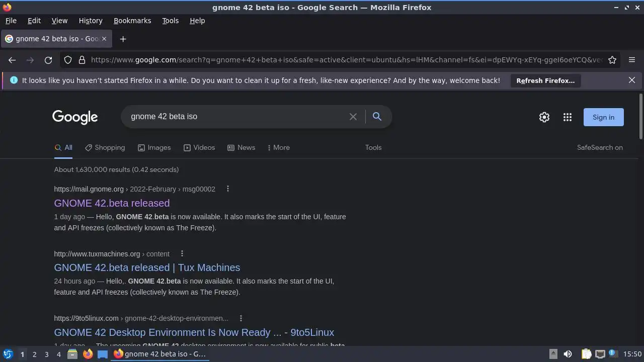
Task: Open the Bookmarks menu
Action: pos(132,21)
